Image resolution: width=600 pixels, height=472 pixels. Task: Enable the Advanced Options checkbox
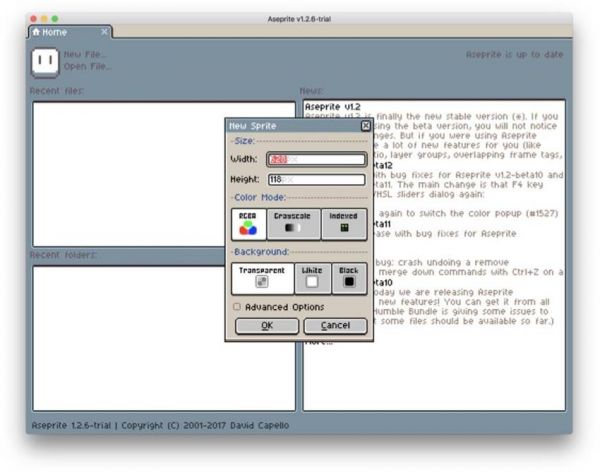point(236,307)
